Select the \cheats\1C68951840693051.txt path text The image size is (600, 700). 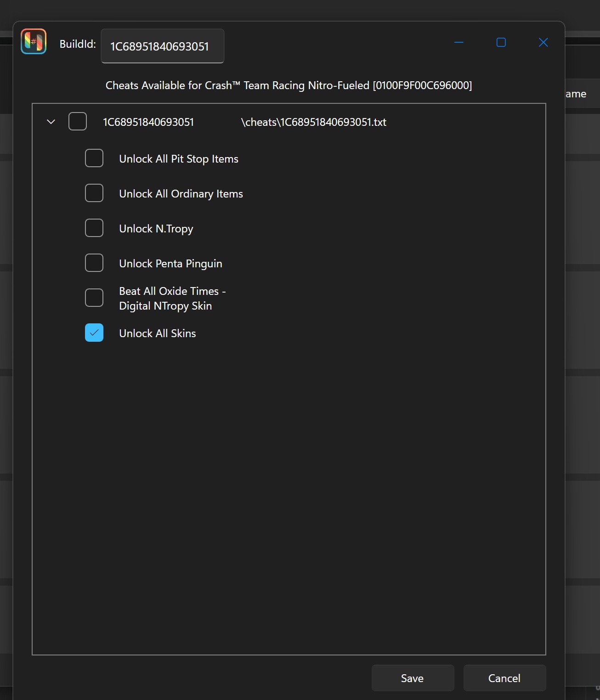click(x=314, y=122)
